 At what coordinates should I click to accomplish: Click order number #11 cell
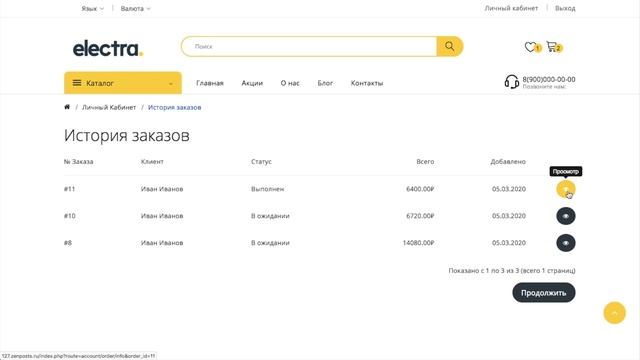point(69,189)
